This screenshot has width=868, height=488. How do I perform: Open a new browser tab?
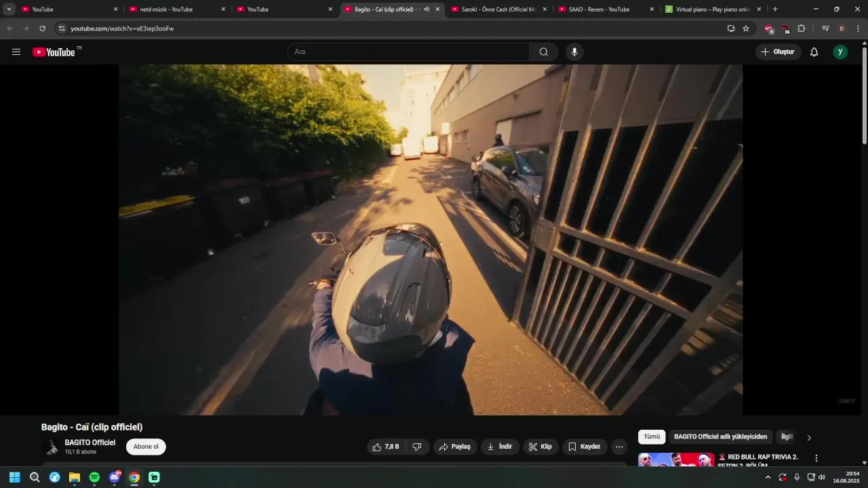click(775, 9)
